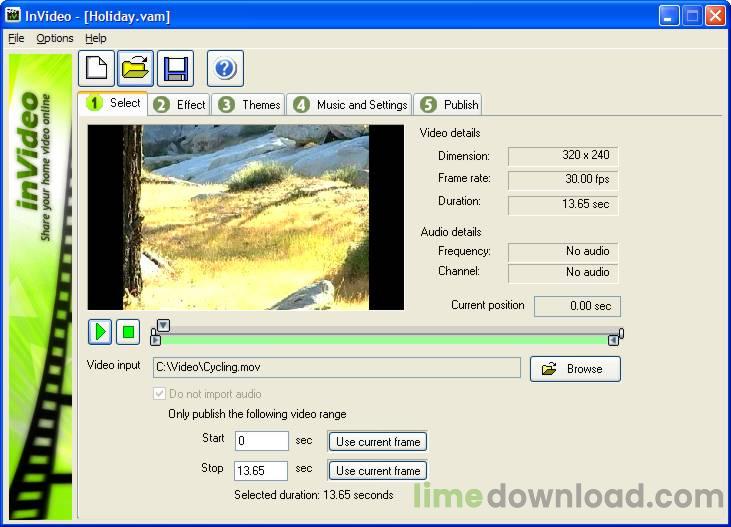This screenshot has height=527, width=731.
Task: Open the Publish tab
Action: 449,105
